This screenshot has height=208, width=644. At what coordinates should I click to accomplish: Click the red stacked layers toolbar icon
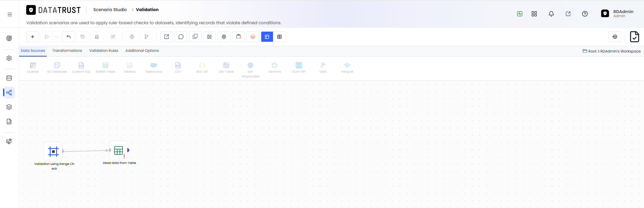(x=253, y=37)
